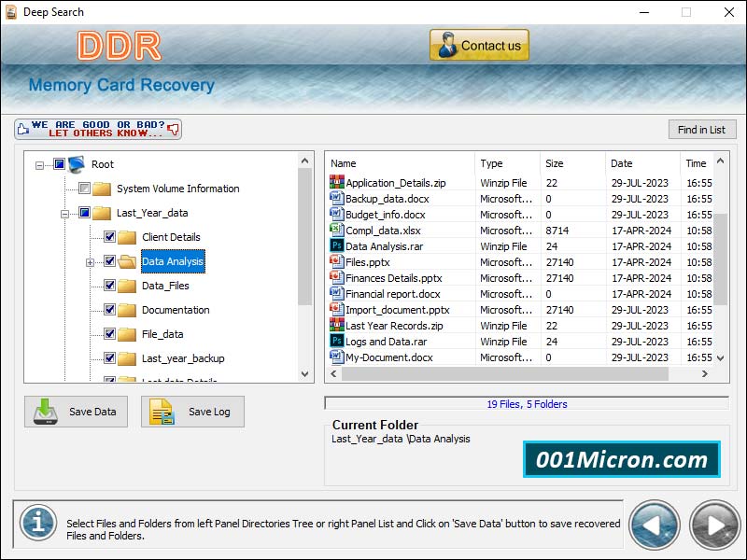Viewport: 747px width, 560px height.
Task: Click the Save Log button label
Action: click(x=209, y=412)
